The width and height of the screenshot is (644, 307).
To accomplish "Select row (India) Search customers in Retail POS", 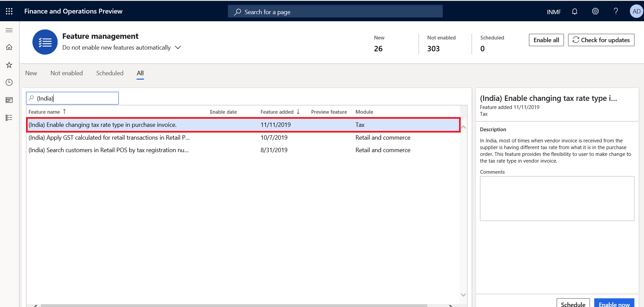I will coord(243,150).
